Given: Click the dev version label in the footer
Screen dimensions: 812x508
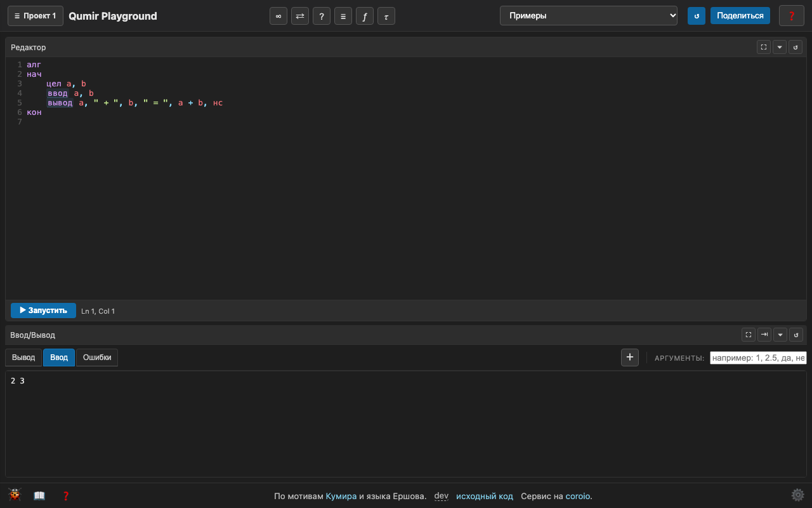Looking at the screenshot, I should click(442, 496).
